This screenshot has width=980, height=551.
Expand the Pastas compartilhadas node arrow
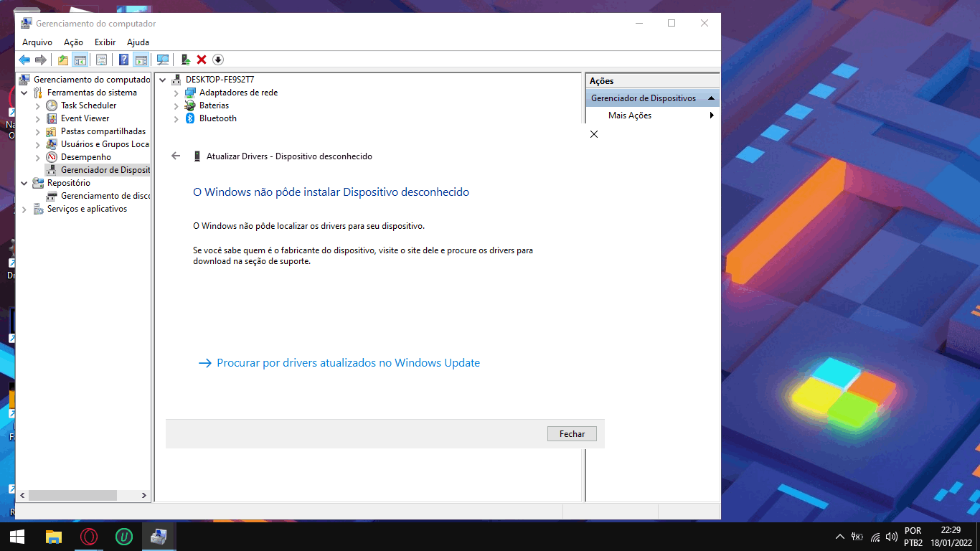coord(38,131)
